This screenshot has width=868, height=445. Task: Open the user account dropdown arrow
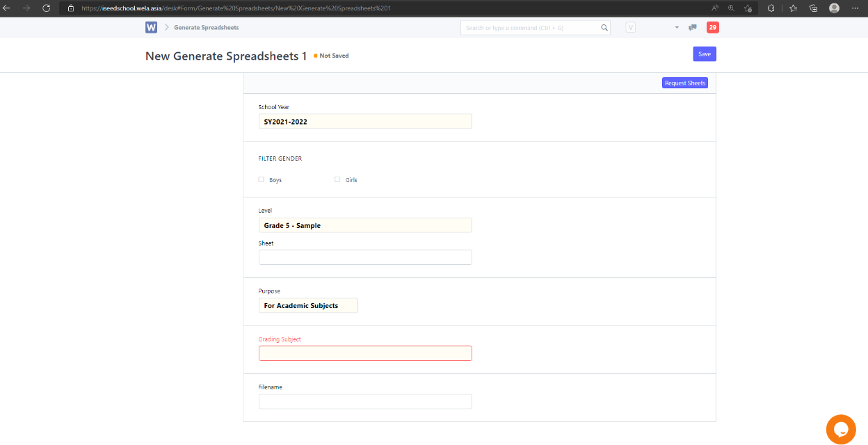[x=677, y=28]
